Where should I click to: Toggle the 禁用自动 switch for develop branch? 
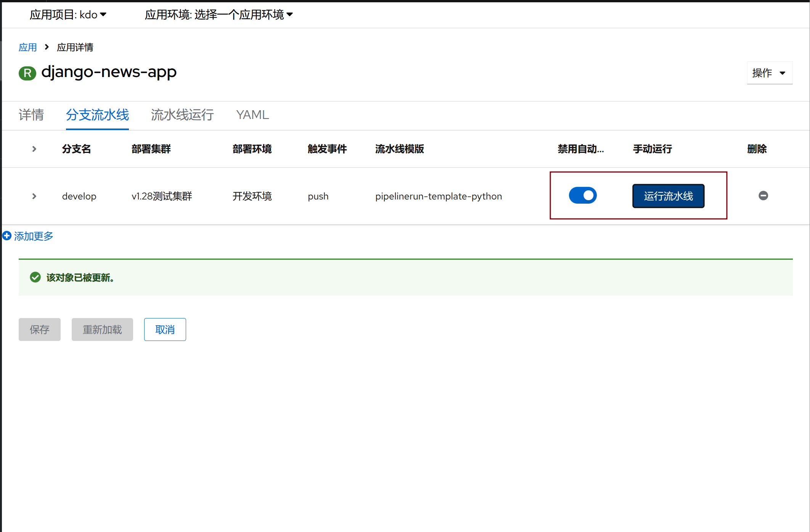(x=582, y=195)
